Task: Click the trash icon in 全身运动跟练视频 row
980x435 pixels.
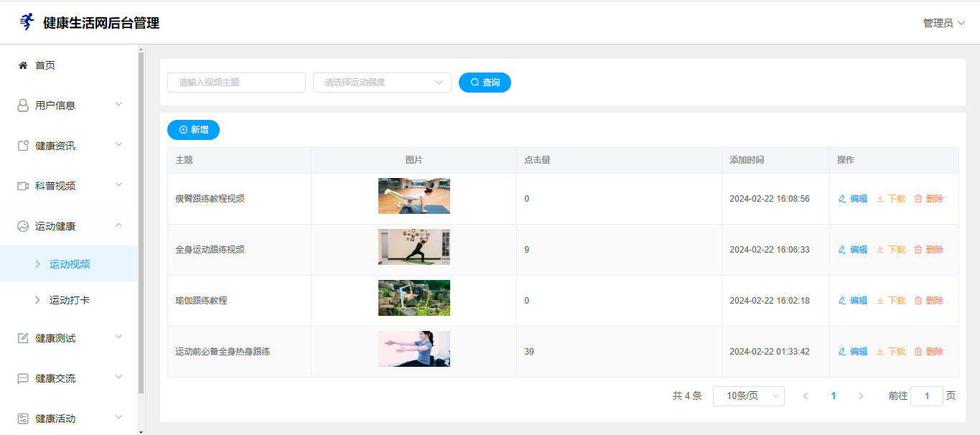Action: click(x=918, y=250)
